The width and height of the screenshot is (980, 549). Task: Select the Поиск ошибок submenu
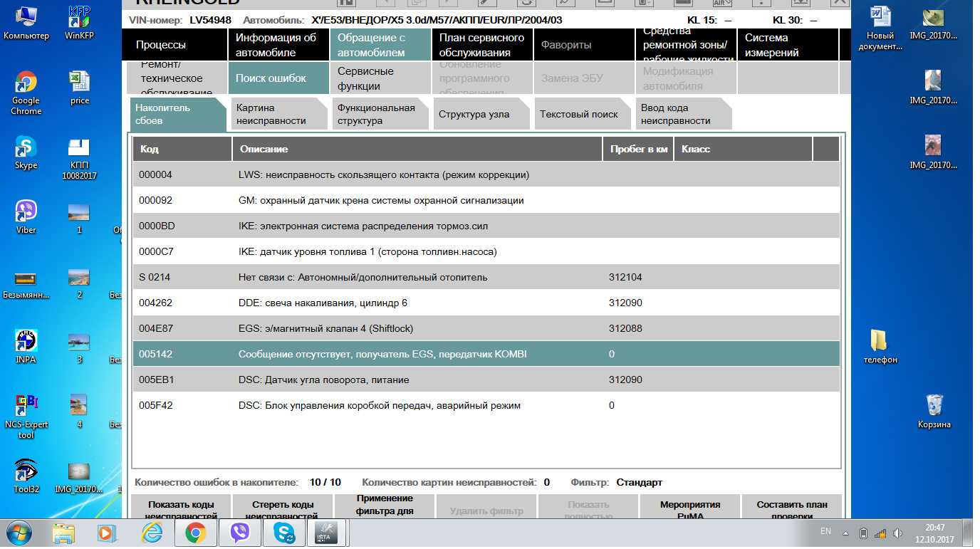[279, 78]
